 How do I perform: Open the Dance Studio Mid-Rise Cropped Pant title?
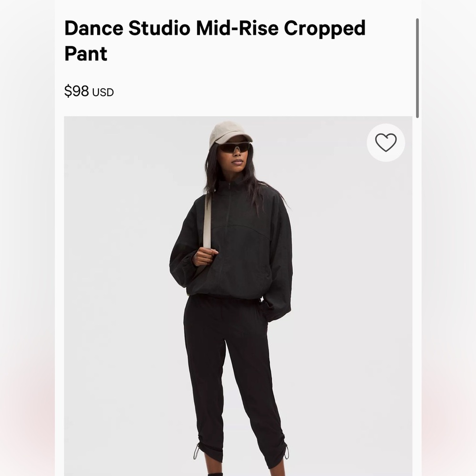click(215, 40)
